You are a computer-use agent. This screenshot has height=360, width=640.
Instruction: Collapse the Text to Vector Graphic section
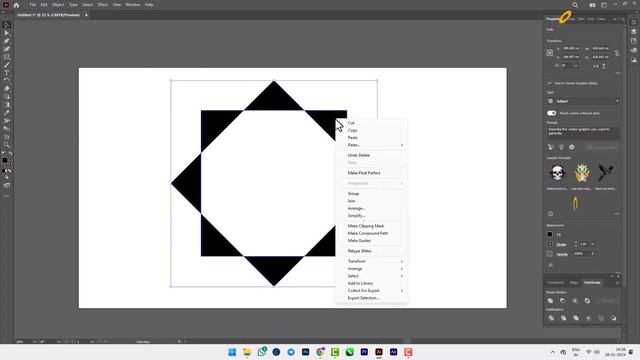(549, 83)
